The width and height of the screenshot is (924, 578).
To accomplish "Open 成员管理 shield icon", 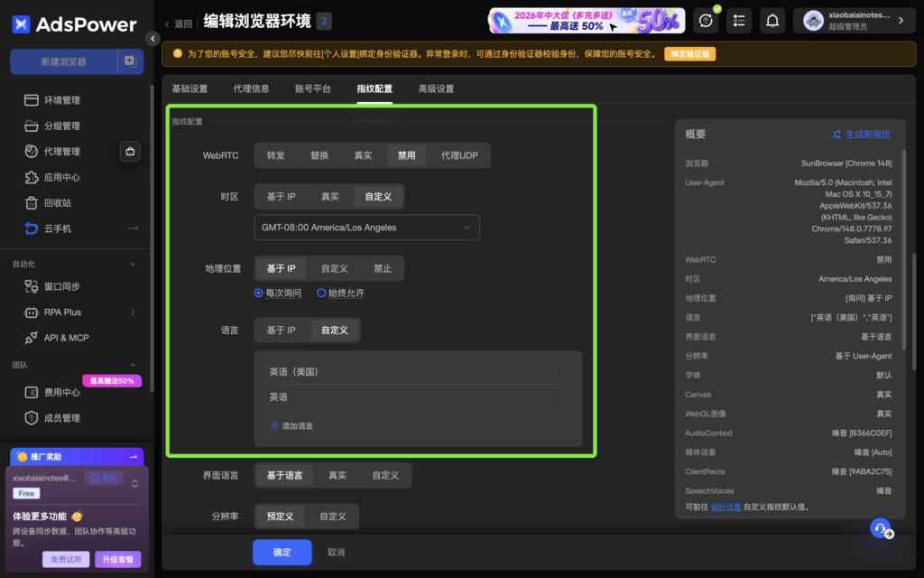I will (x=32, y=418).
